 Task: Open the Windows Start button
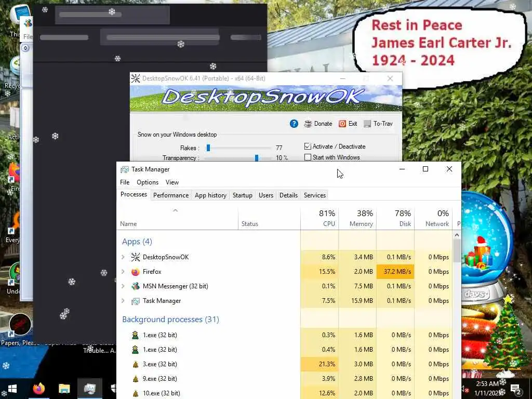click(x=12, y=389)
